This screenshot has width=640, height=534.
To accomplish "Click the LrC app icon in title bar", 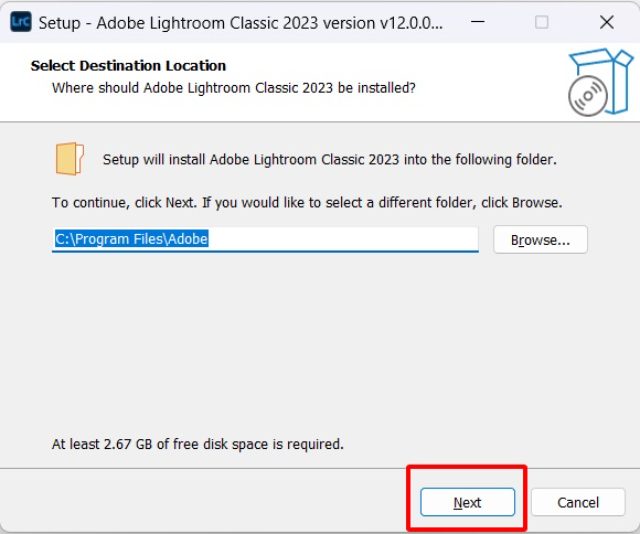I will click(21, 22).
